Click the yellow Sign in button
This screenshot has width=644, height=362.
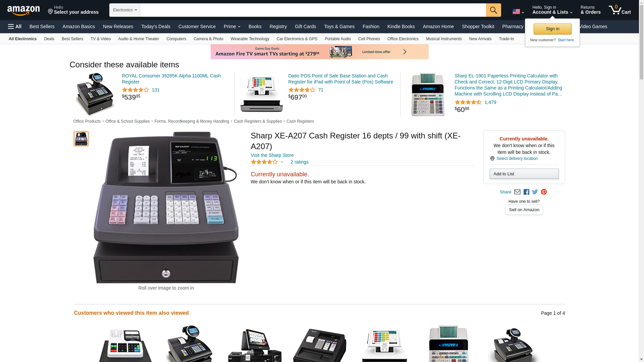tap(552, 29)
